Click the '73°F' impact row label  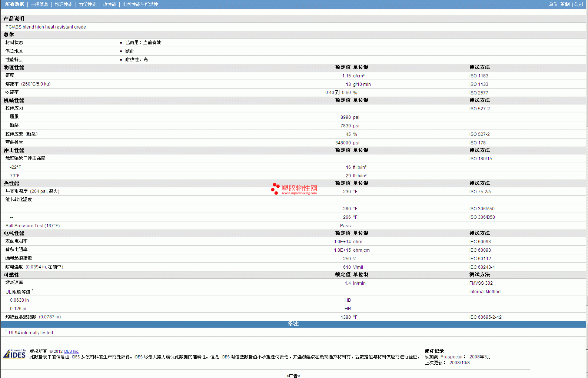(14, 176)
